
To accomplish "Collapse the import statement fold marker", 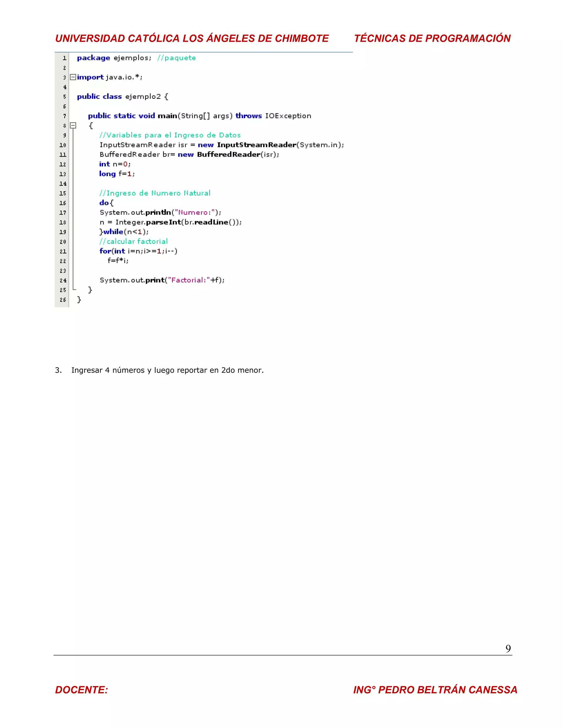I will [x=73, y=77].
